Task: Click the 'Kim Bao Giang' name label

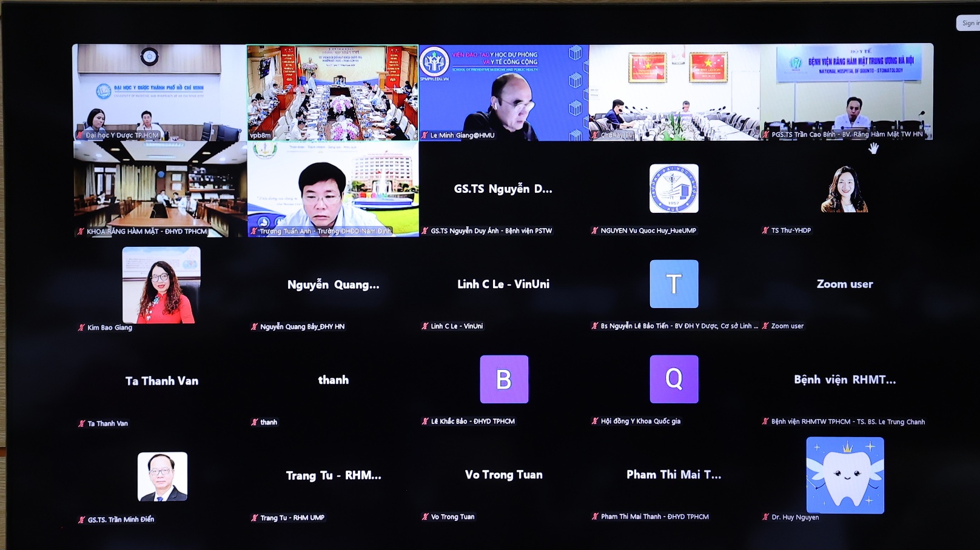Action: tap(110, 327)
